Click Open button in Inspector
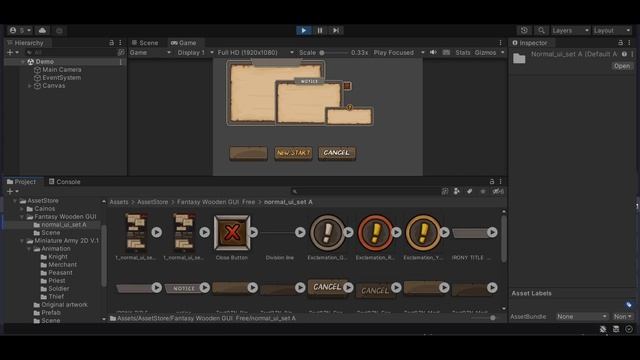This screenshot has width=640, height=360. tap(622, 66)
